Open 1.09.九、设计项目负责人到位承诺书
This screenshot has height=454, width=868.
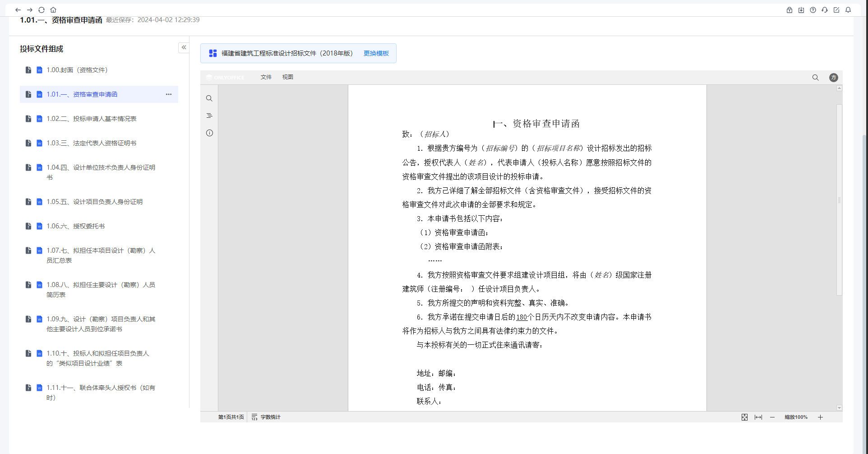tap(99, 324)
